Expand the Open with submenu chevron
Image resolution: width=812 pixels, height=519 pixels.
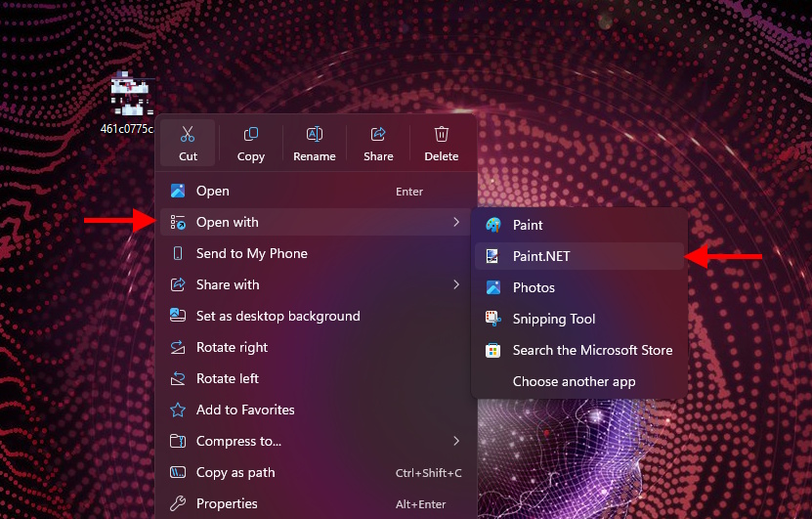(456, 222)
